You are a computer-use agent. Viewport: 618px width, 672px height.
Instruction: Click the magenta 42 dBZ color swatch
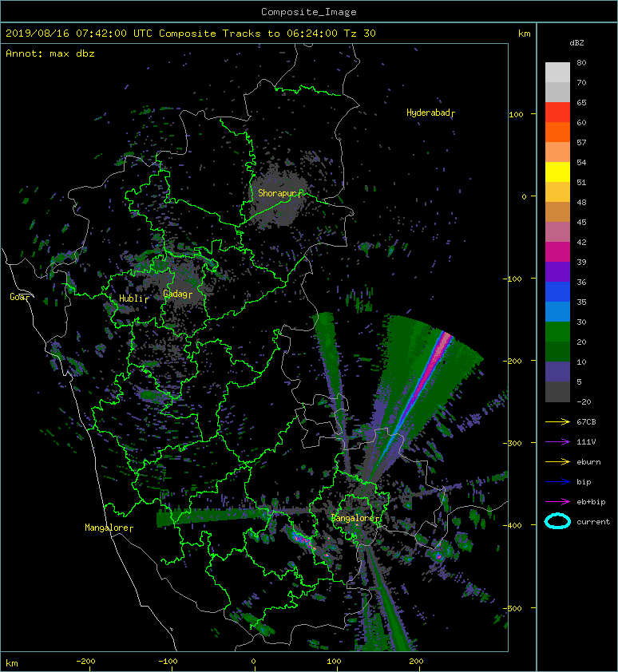[x=557, y=252]
